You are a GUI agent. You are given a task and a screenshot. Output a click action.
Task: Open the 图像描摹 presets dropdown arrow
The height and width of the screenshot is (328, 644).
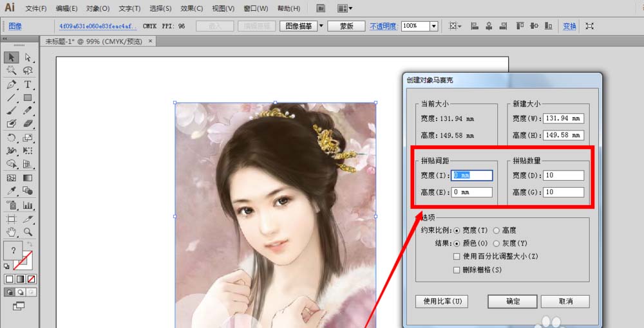321,26
